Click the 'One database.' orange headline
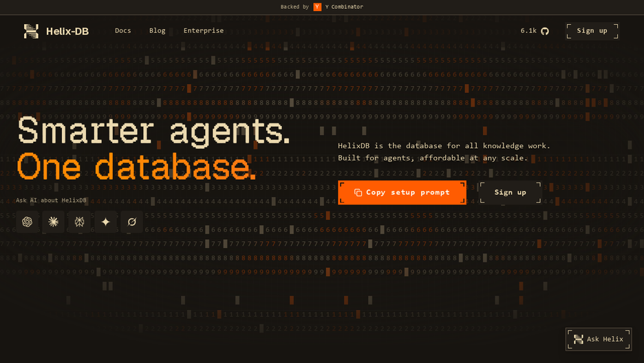 pyautogui.click(x=136, y=167)
